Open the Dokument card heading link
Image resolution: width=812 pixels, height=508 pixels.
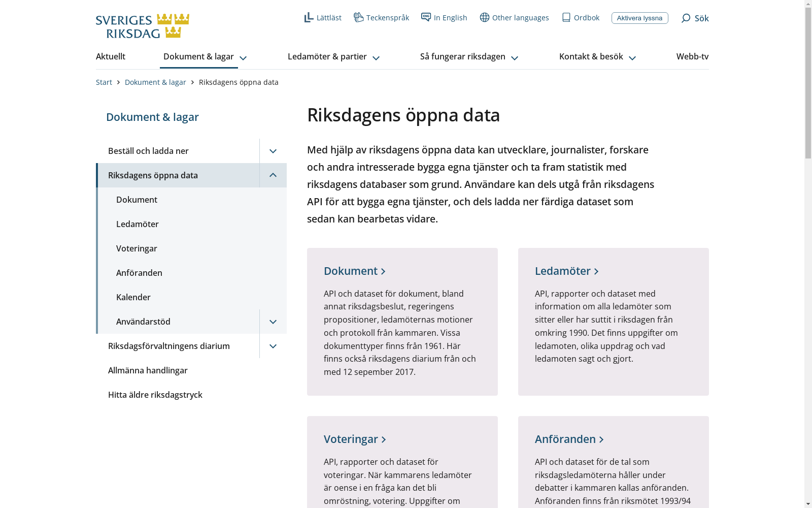355,271
